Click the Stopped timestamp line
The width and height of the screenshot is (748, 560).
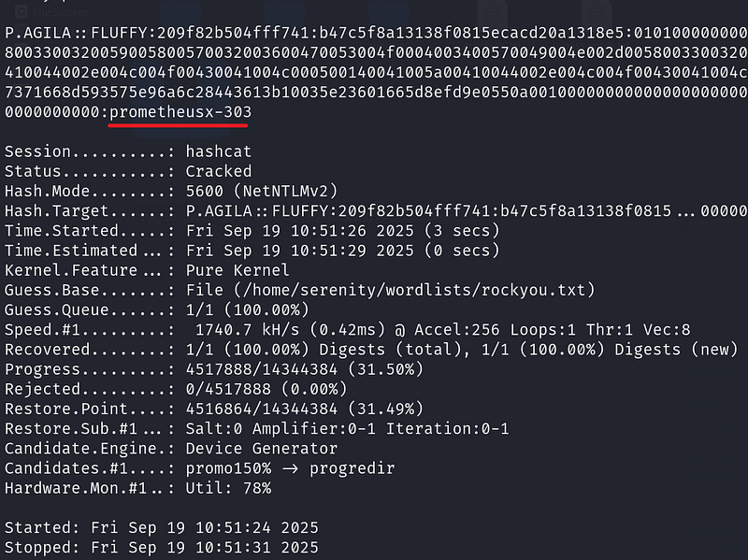pyautogui.click(x=162, y=547)
